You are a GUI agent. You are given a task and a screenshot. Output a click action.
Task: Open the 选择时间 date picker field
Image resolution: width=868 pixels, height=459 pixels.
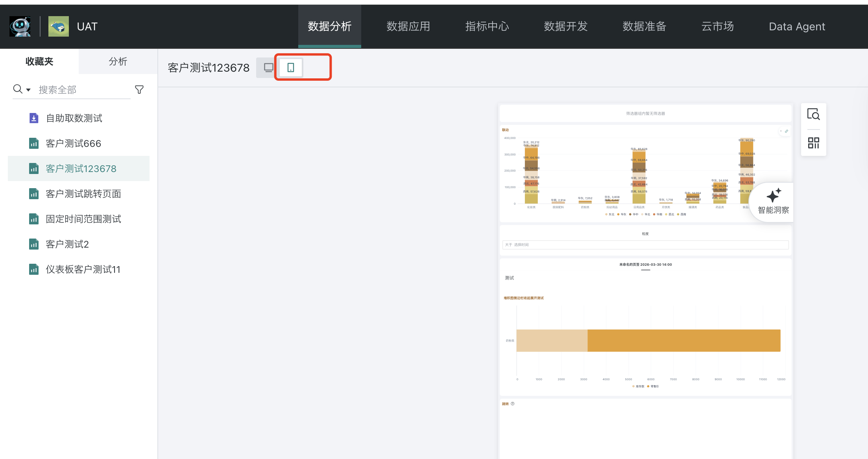[645, 245]
